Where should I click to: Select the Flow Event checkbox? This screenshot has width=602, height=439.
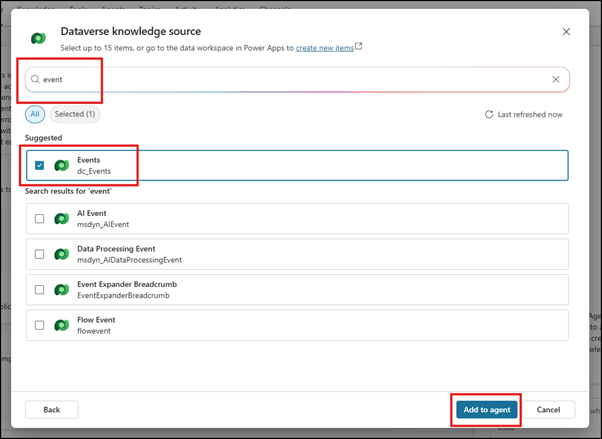(x=39, y=325)
